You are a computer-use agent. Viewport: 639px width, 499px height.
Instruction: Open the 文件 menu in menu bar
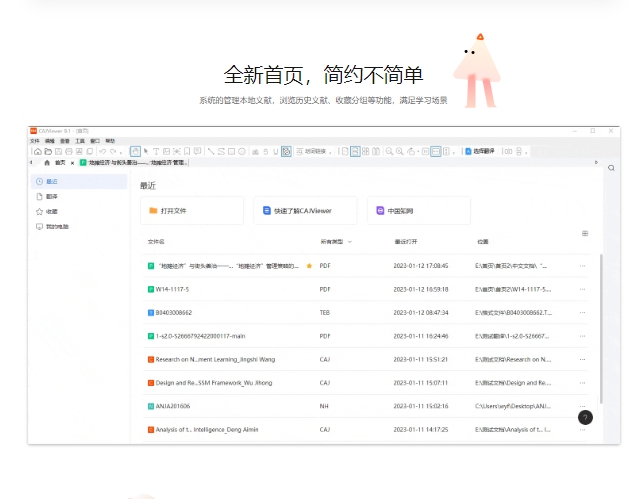34,141
